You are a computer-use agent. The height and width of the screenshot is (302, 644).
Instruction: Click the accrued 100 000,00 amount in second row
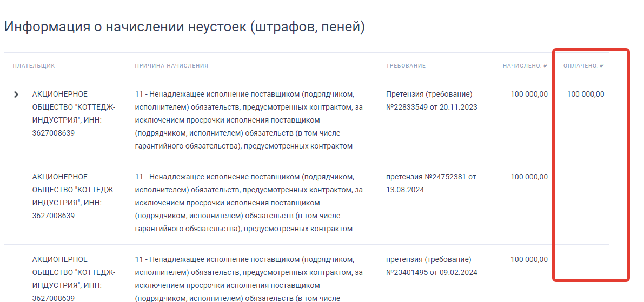coord(529,177)
